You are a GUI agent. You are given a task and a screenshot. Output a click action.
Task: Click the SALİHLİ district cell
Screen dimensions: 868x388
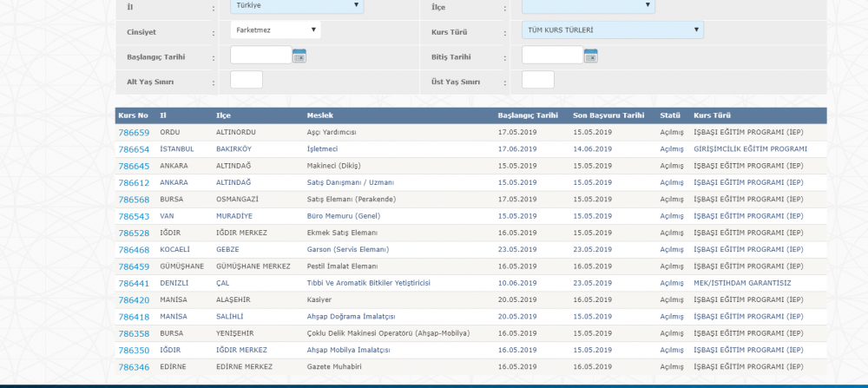click(230, 316)
